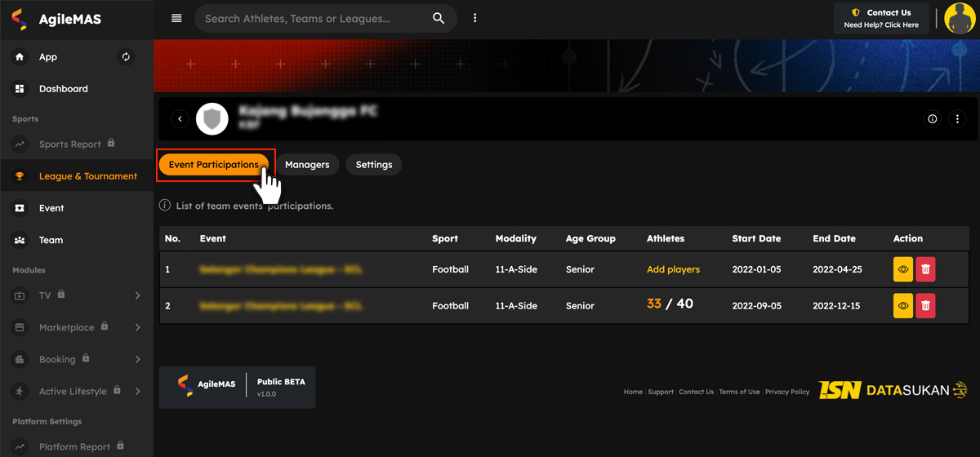Click Add players link in row 1
Screen dimensions: 980x457
click(673, 269)
